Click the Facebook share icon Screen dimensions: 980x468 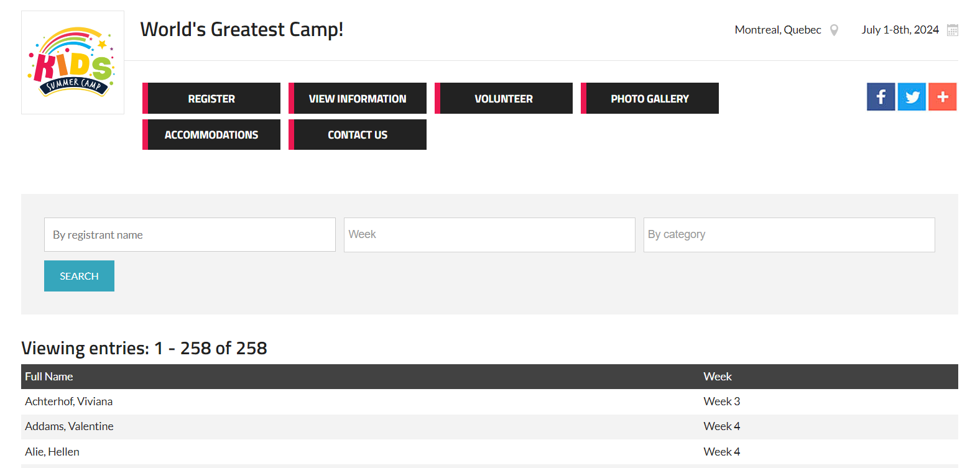point(881,97)
